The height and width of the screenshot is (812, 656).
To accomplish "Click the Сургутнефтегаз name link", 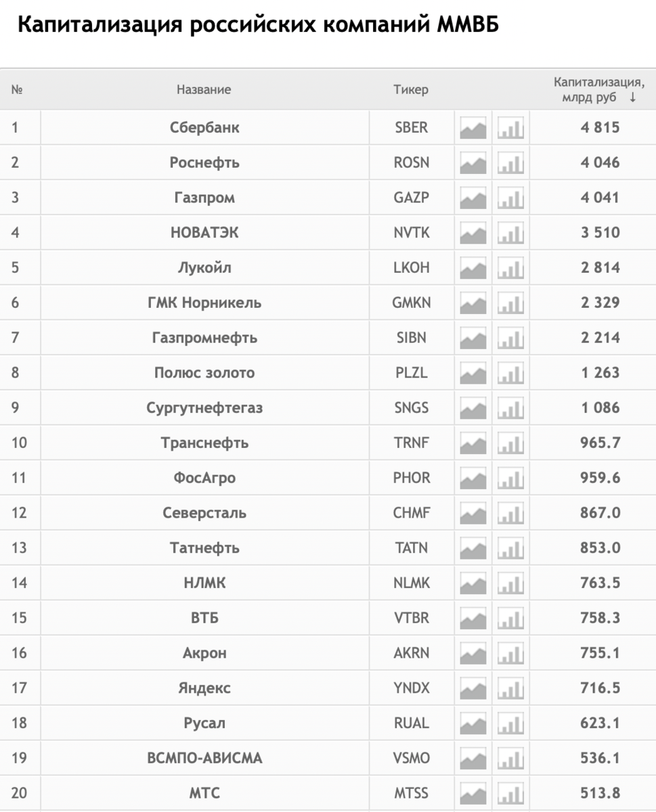I will [204, 408].
